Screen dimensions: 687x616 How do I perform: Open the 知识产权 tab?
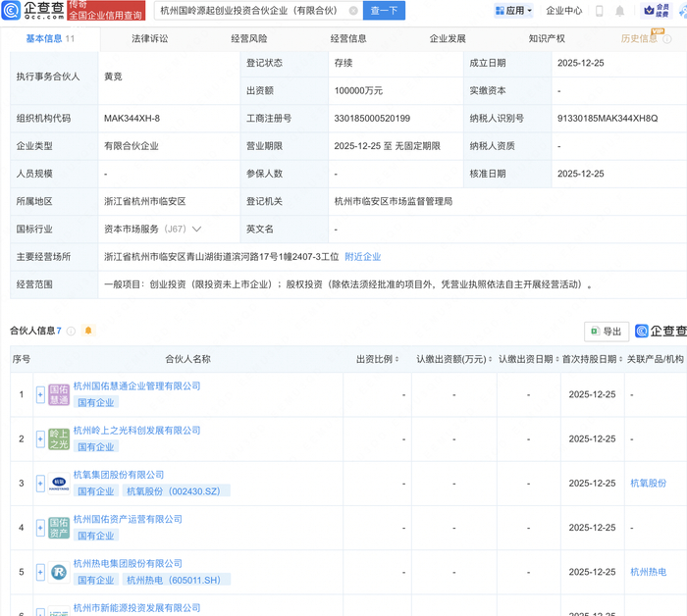point(546,39)
